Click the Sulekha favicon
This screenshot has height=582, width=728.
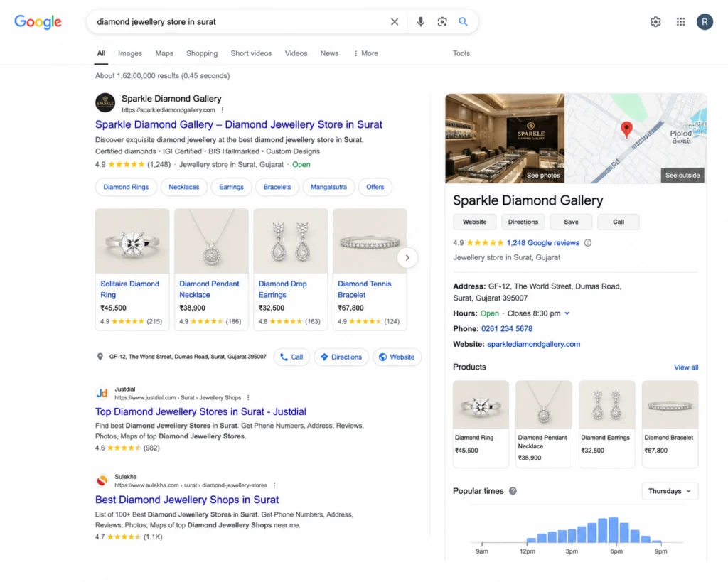point(102,480)
